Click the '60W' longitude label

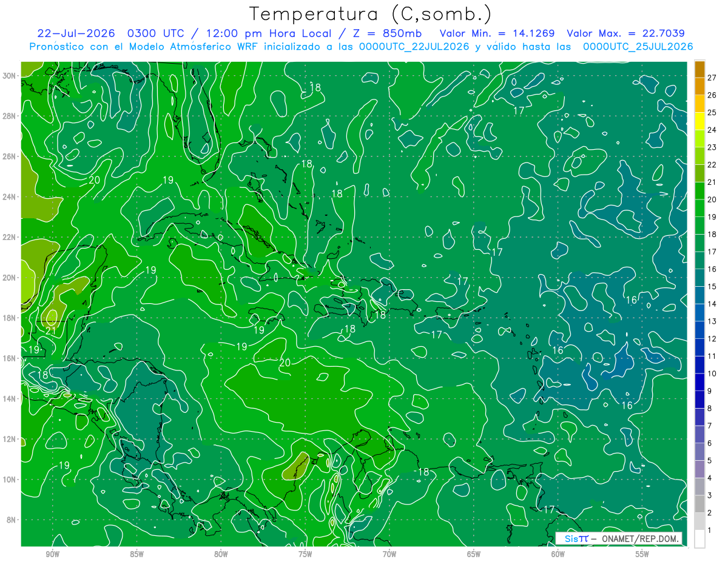point(558,554)
